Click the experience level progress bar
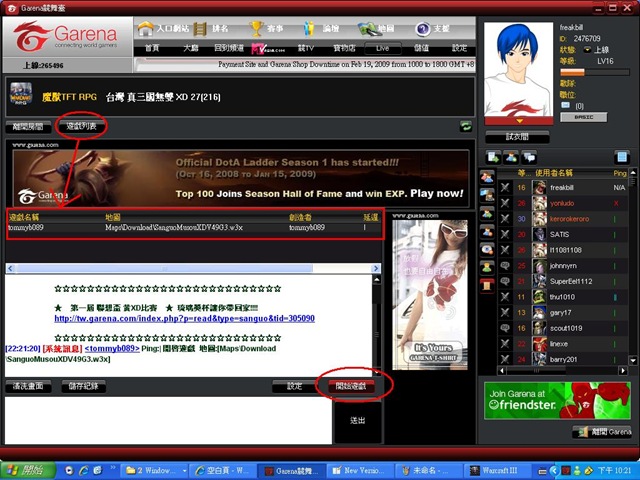Screen dimensions: 640x480 pyautogui.click(x=595, y=72)
